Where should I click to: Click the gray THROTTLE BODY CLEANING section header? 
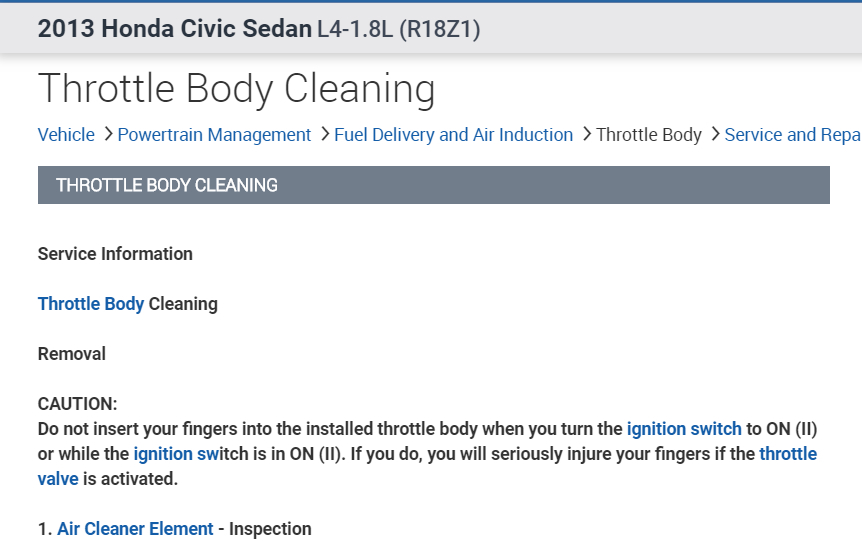click(433, 185)
